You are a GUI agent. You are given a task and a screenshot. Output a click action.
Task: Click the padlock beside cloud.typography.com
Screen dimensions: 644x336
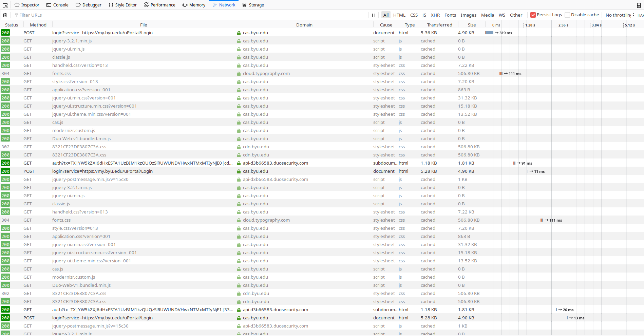click(x=239, y=73)
